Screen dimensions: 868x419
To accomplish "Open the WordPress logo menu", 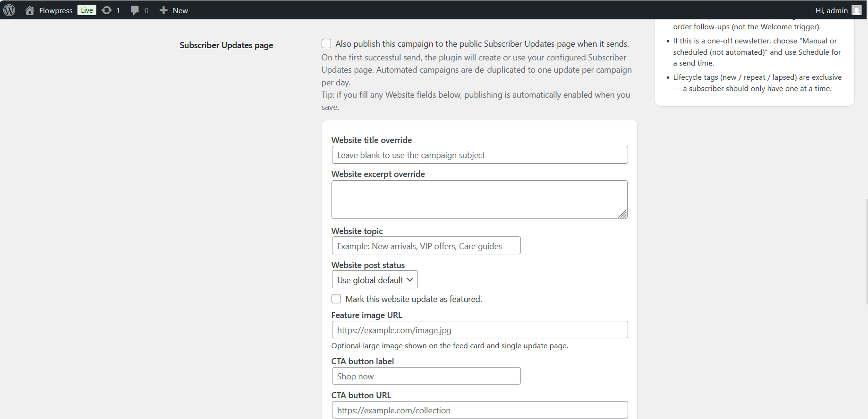I will [9, 10].
